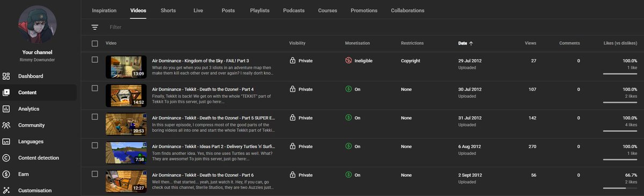Screen dimensions: 644x196
Task: Click the Private lock icon for Part 5 SUPER episode
Action: coord(292,117)
